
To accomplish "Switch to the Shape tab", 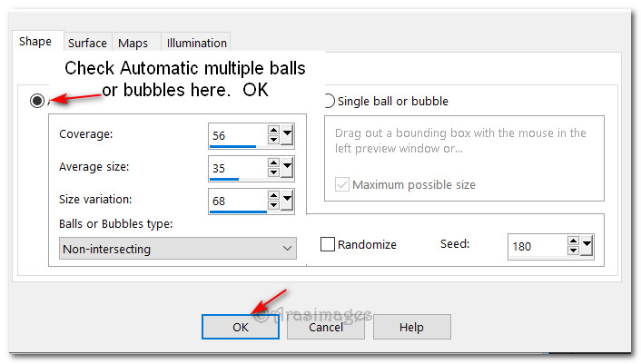I will 35,42.
